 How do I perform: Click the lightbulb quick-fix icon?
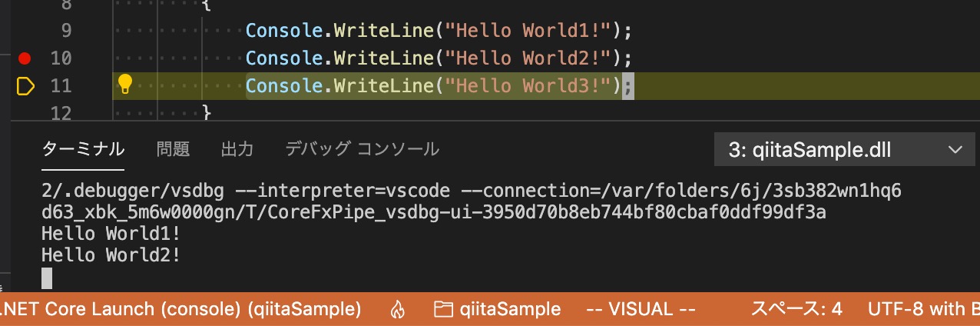click(124, 85)
